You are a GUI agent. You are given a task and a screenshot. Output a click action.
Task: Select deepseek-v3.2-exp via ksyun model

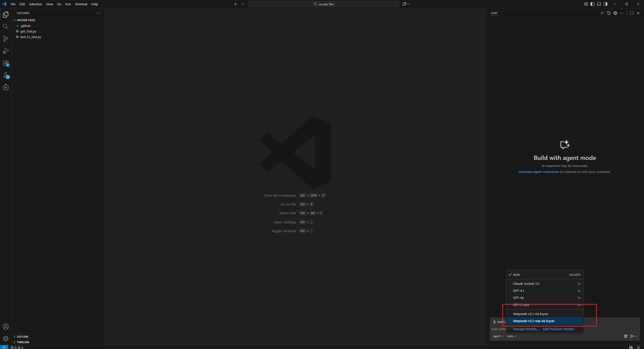(x=534, y=321)
